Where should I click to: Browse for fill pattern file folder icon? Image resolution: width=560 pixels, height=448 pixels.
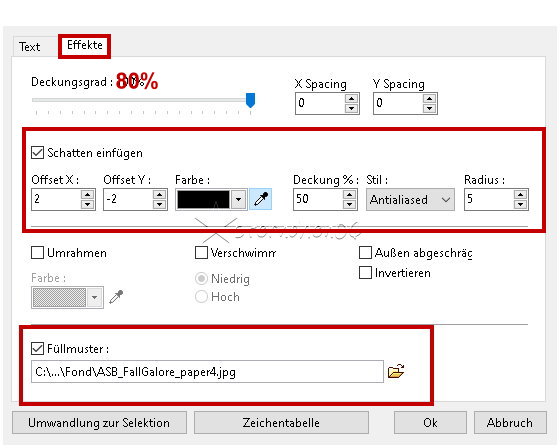396,371
